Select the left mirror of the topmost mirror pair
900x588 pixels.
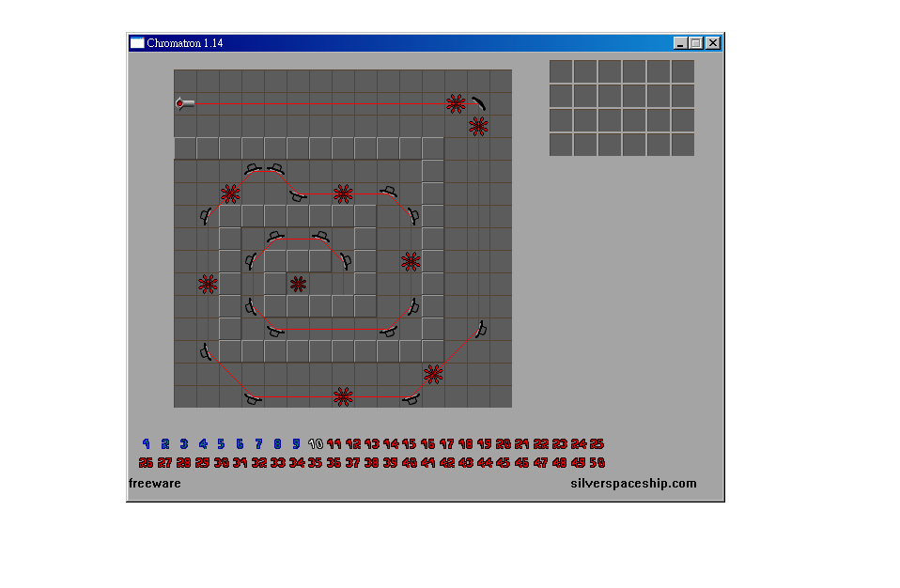[x=253, y=169]
